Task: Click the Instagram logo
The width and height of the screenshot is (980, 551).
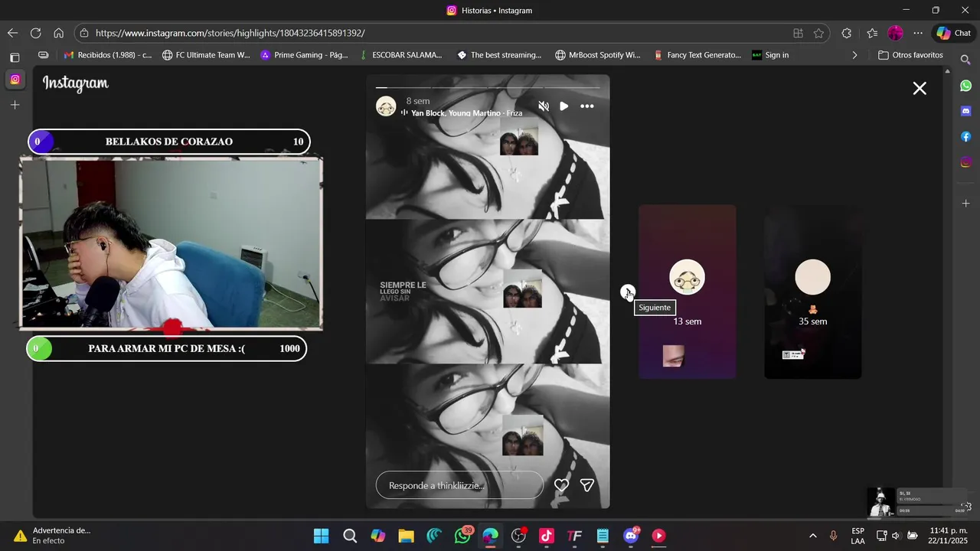Action: point(76,83)
